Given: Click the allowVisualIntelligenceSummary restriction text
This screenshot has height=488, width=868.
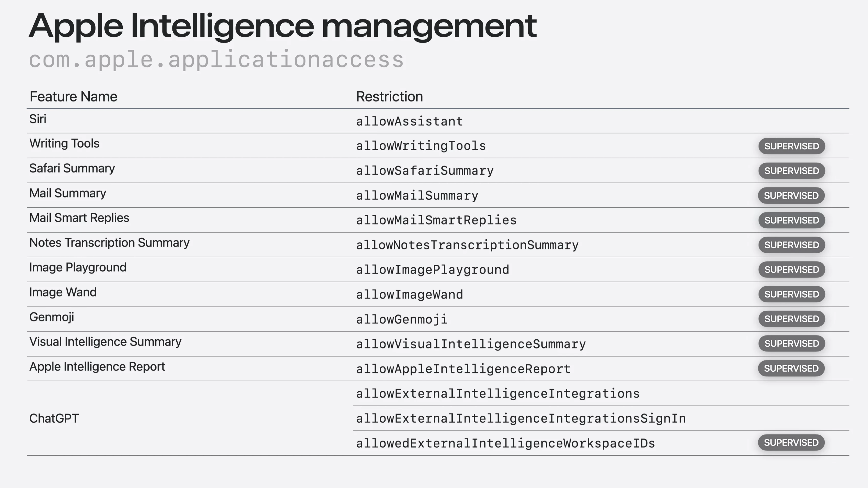Looking at the screenshot, I should point(471,344).
